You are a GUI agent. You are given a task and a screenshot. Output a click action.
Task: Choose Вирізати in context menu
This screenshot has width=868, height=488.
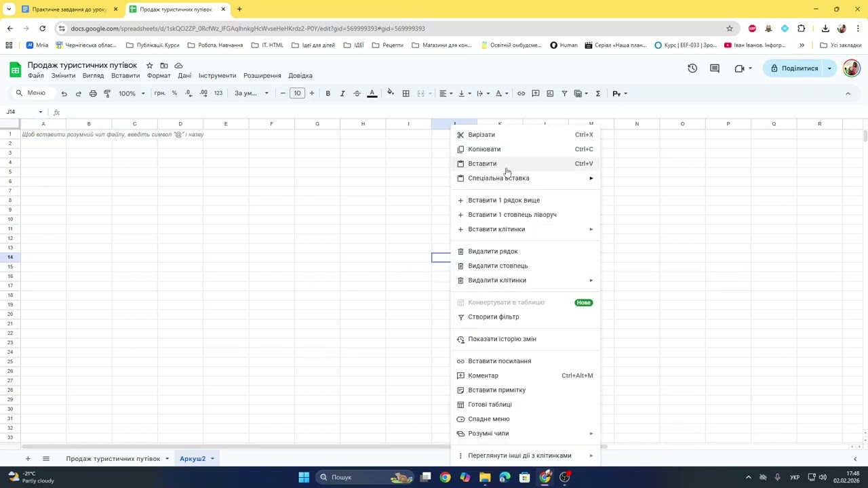[526, 135]
